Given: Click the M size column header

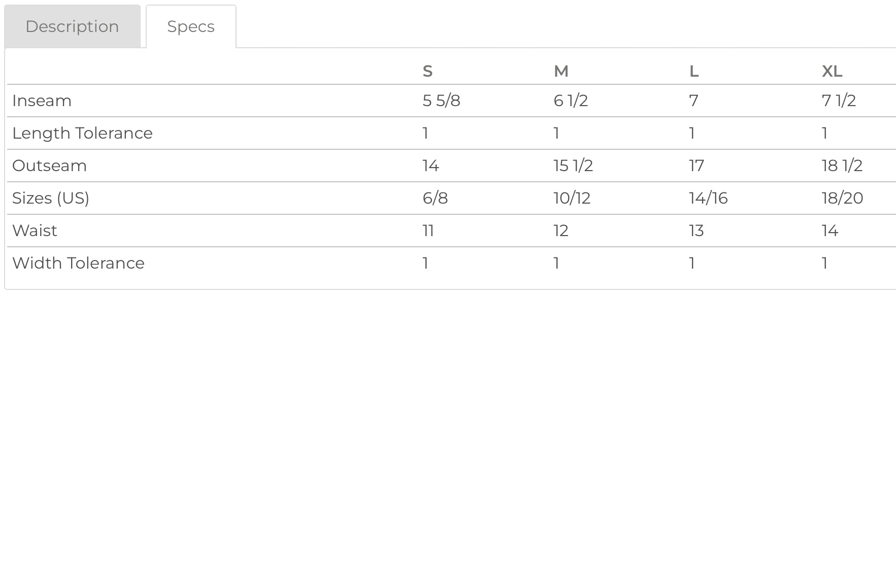Looking at the screenshot, I should point(561,71).
